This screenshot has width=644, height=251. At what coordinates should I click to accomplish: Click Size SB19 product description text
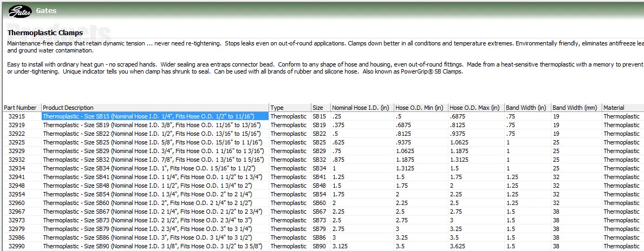152,125
